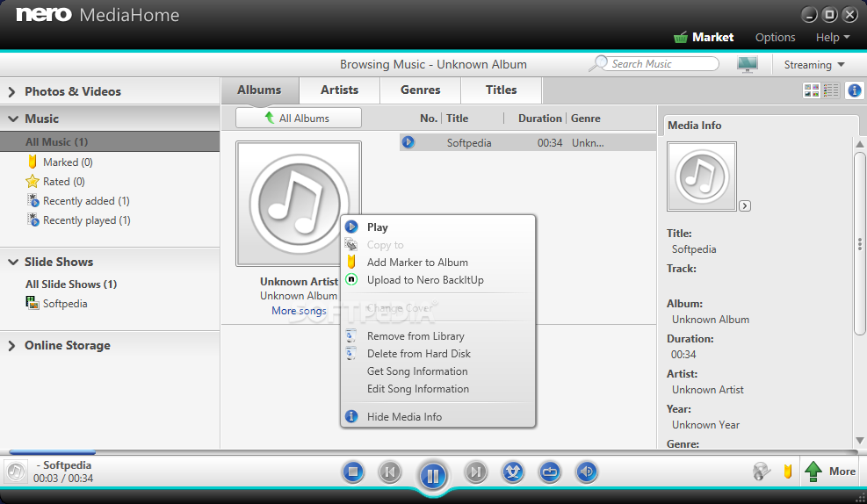867x504 pixels.
Task: Switch to the Artists tab
Action: [x=339, y=90]
